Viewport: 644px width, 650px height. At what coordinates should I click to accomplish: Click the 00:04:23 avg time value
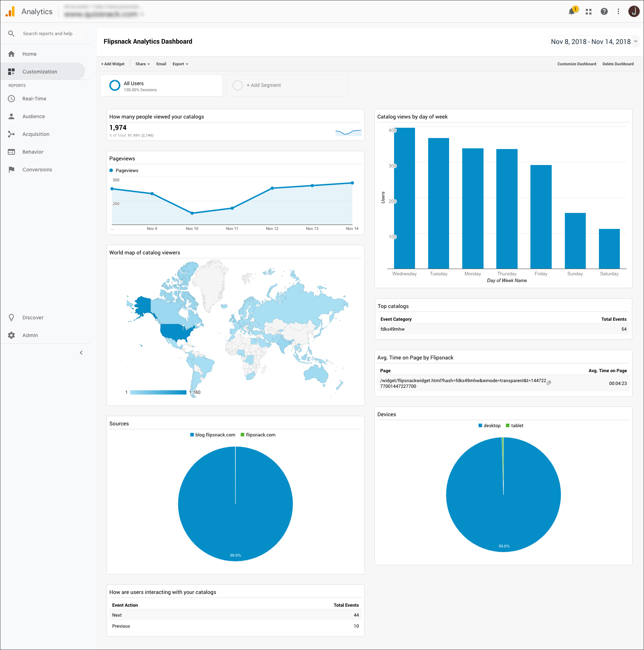coord(618,383)
